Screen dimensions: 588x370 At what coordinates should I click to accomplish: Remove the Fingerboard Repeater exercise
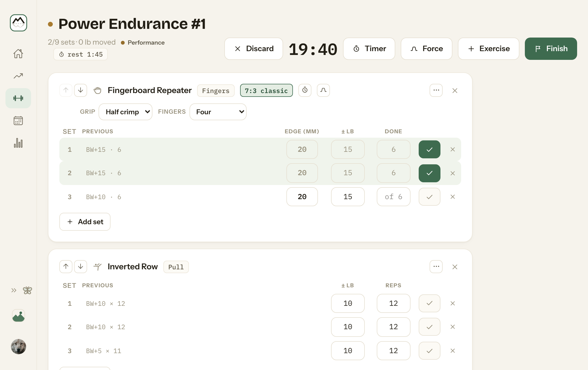click(455, 91)
